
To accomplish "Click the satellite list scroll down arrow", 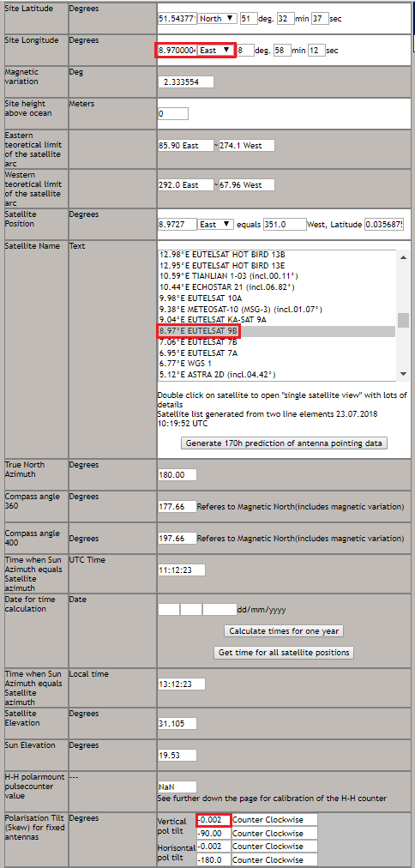I will pyautogui.click(x=403, y=375).
